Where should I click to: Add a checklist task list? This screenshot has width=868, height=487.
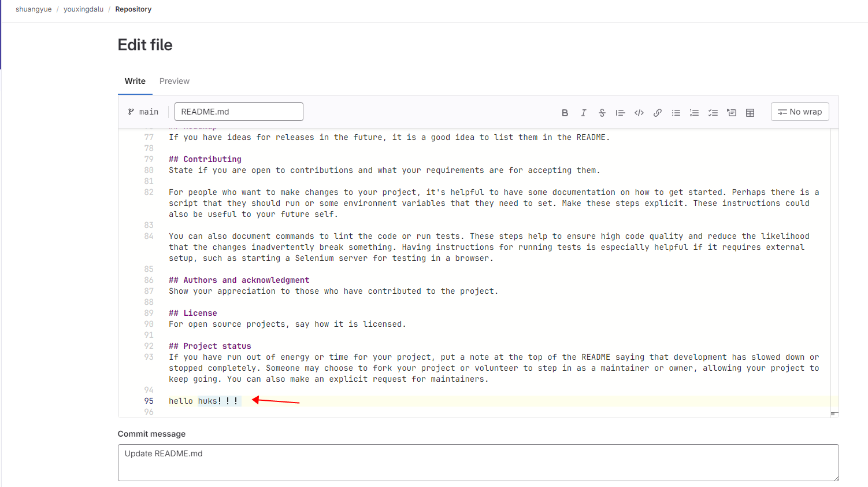click(x=713, y=113)
